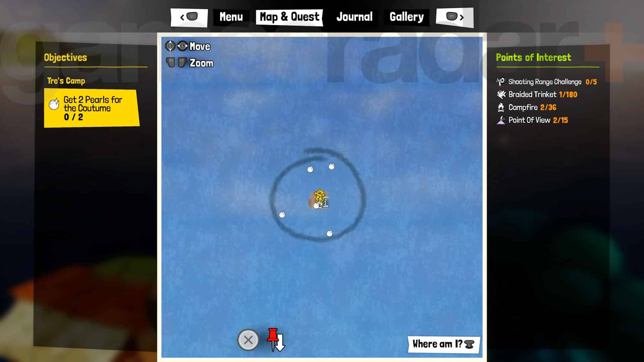Click the Gallery menu item
Image resolution: width=644 pixels, height=362 pixels.
[406, 17]
